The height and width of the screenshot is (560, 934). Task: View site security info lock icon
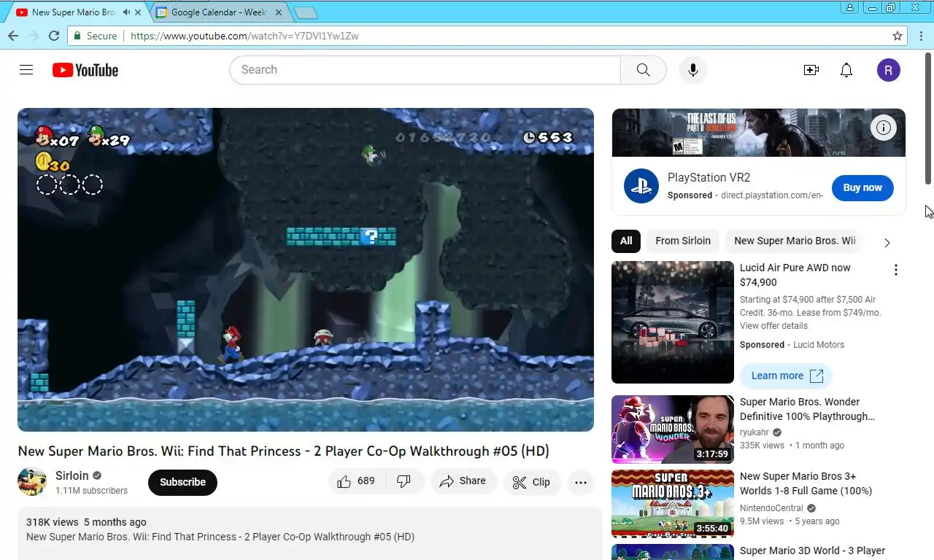click(77, 36)
